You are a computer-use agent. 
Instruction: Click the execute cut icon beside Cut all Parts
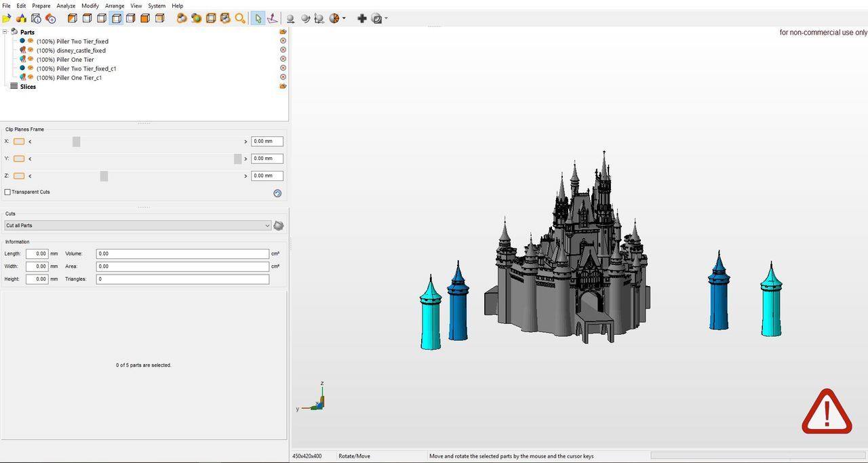tap(278, 226)
